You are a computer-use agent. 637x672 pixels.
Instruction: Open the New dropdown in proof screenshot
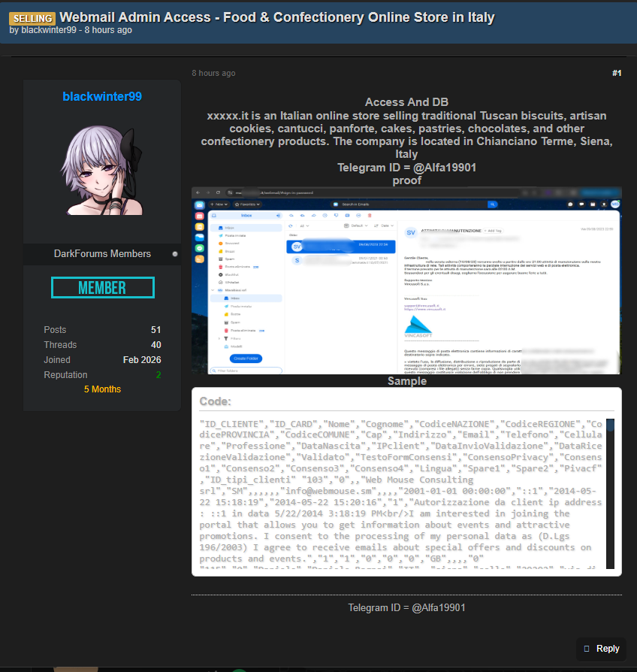pos(219,204)
